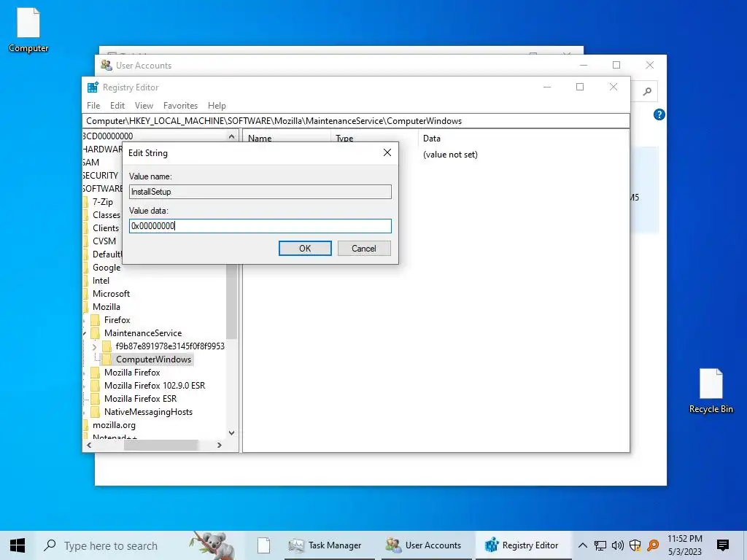Select the Mozilla Firefox key folder icon

pyautogui.click(x=96, y=373)
